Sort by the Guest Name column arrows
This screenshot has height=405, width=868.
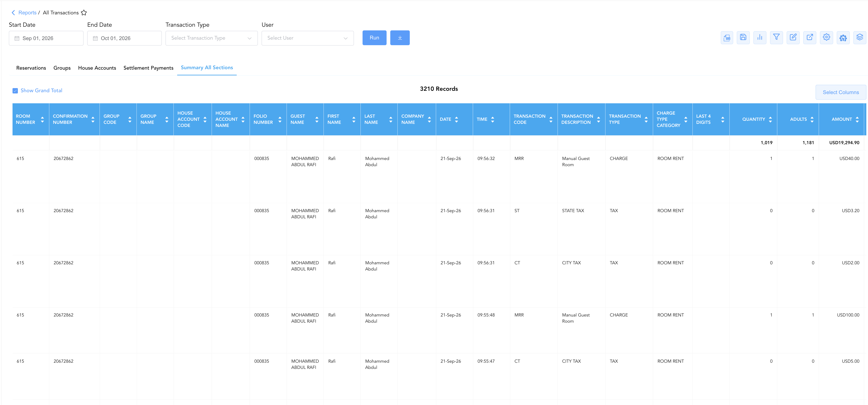coord(317,119)
